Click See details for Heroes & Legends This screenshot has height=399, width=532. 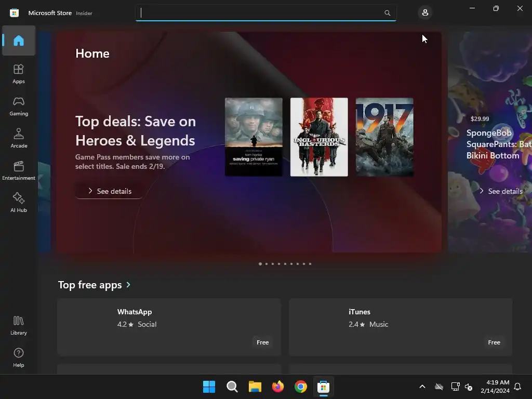109,191
